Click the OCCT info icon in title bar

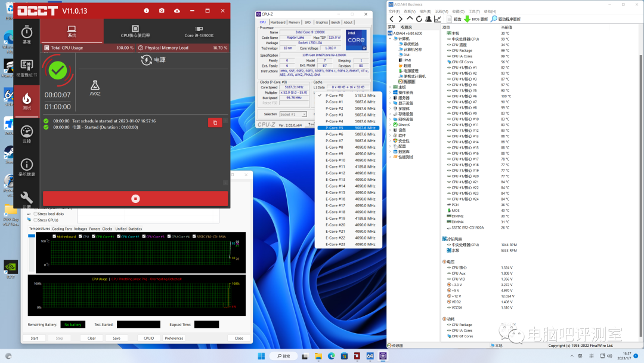(146, 11)
